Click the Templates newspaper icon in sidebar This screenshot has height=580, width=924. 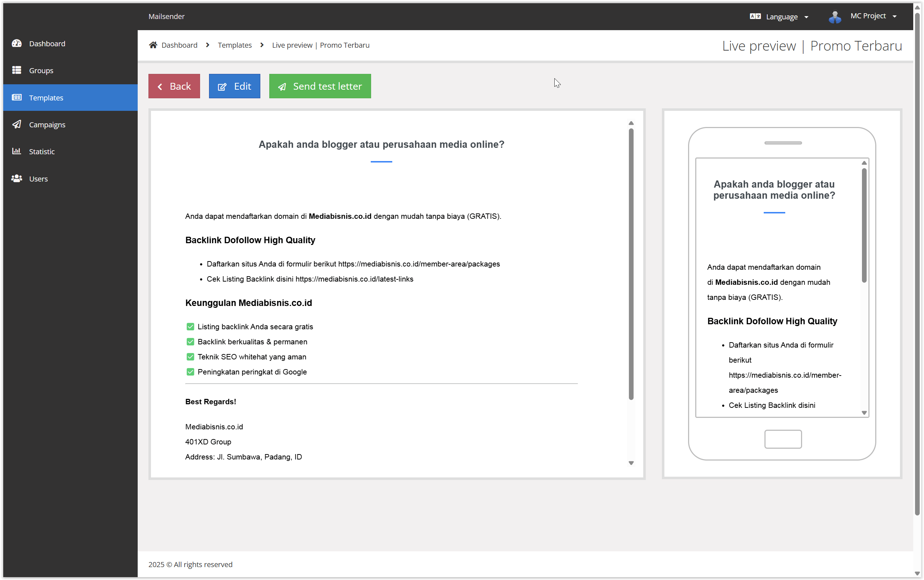(17, 98)
